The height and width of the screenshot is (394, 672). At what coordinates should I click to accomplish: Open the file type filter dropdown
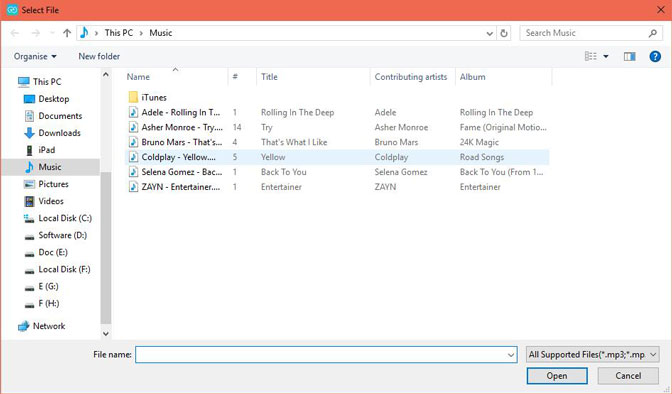pyautogui.click(x=592, y=355)
